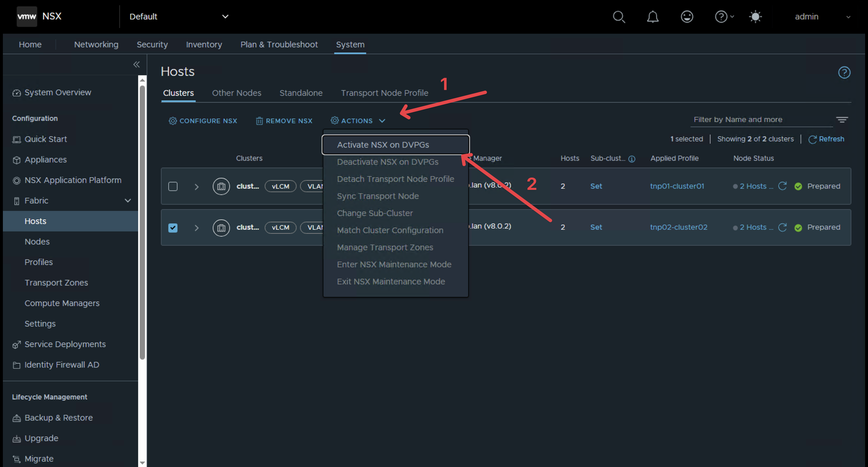Send feedback using the smiley face icon
Viewport: 868px width, 467px height.
(687, 17)
